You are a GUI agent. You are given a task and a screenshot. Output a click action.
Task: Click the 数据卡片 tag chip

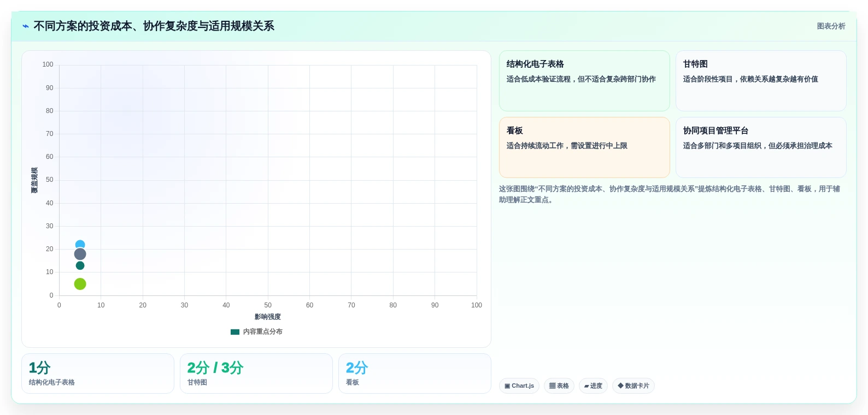[x=634, y=386]
